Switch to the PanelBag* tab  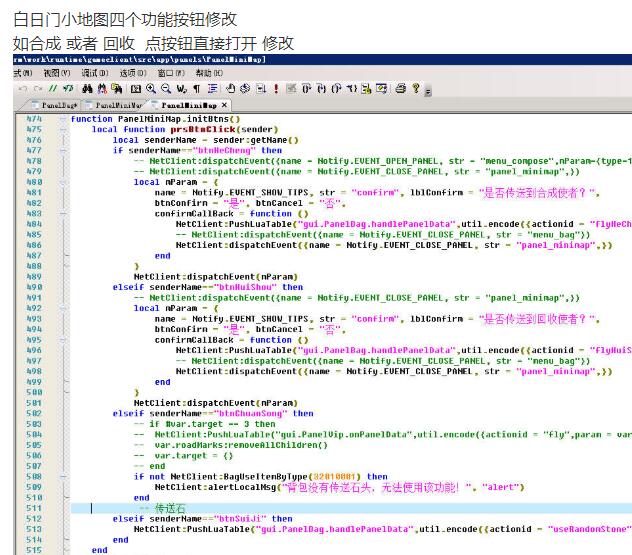(x=58, y=104)
